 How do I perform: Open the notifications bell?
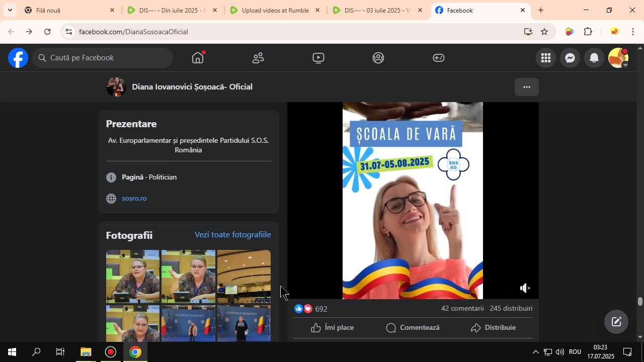click(x=594, y=58)
